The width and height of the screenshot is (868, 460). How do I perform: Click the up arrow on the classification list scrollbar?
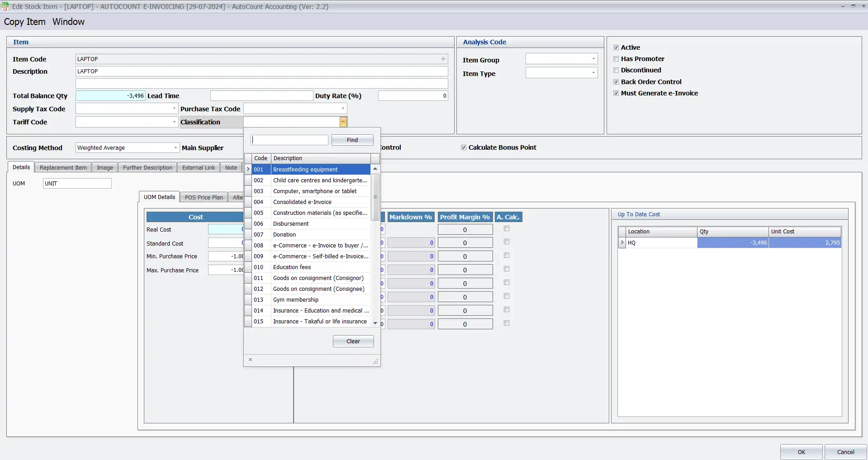(x=375, y=168)
